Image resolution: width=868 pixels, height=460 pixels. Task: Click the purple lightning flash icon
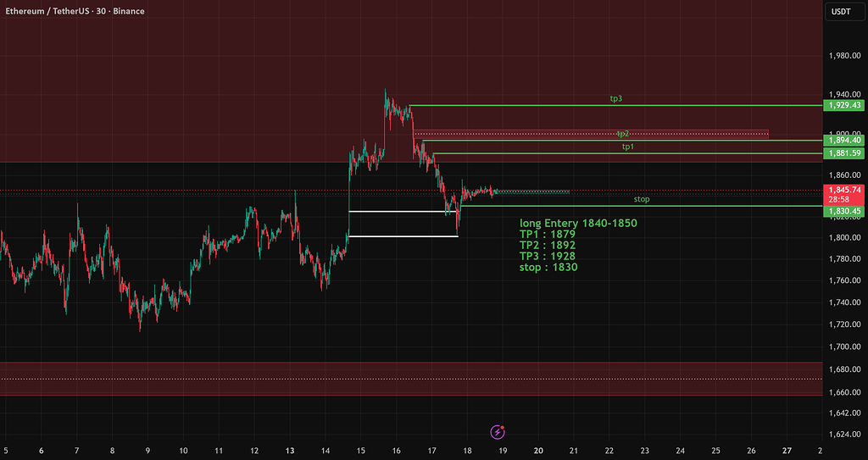click(498, 432)
